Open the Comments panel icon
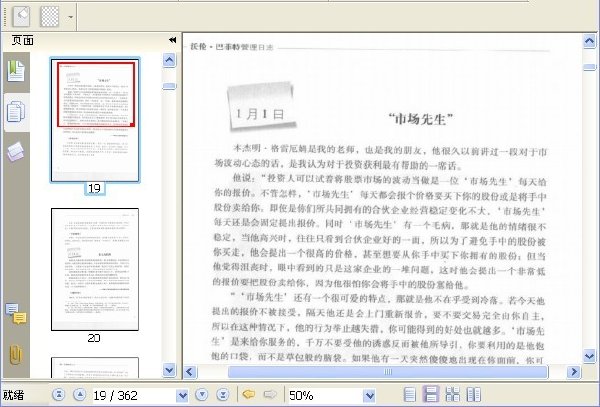 pos(16,314)
